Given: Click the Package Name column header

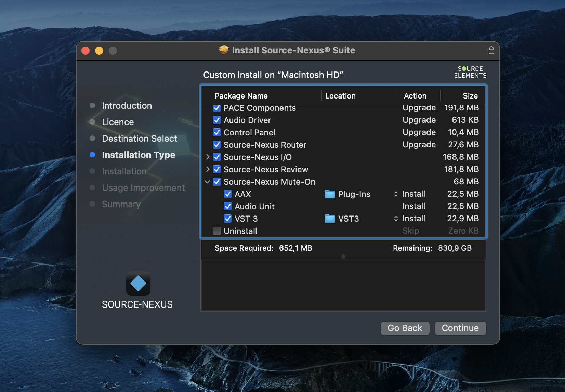Looking at the screenshot, I should click(241, 96).
